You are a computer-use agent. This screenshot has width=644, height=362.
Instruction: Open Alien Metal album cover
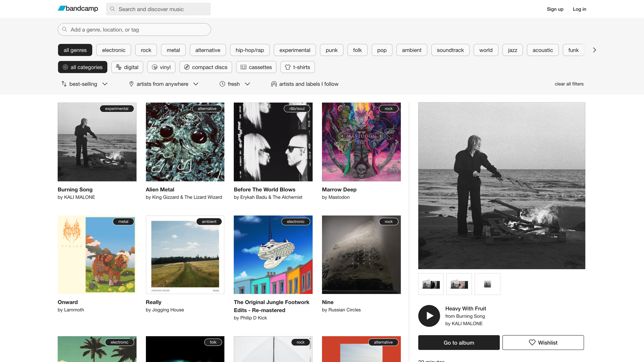coord(185,142)
